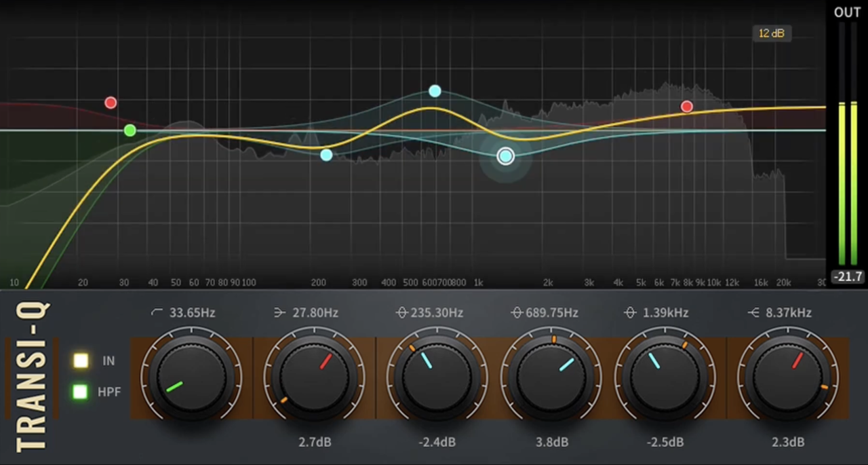
Task: Toggle the HPF switch
Action: [x=81, y=392]
